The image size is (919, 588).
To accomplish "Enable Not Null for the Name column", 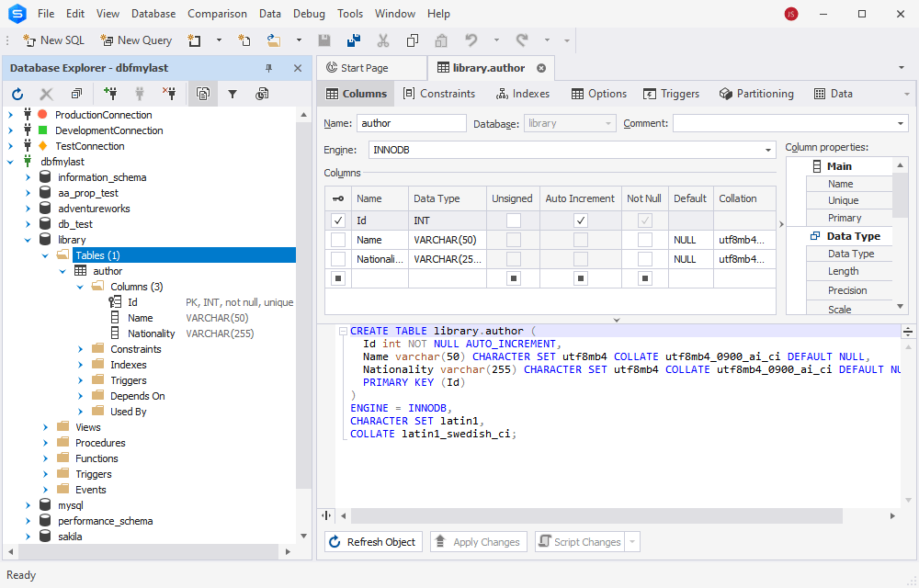I will point(644,240).
